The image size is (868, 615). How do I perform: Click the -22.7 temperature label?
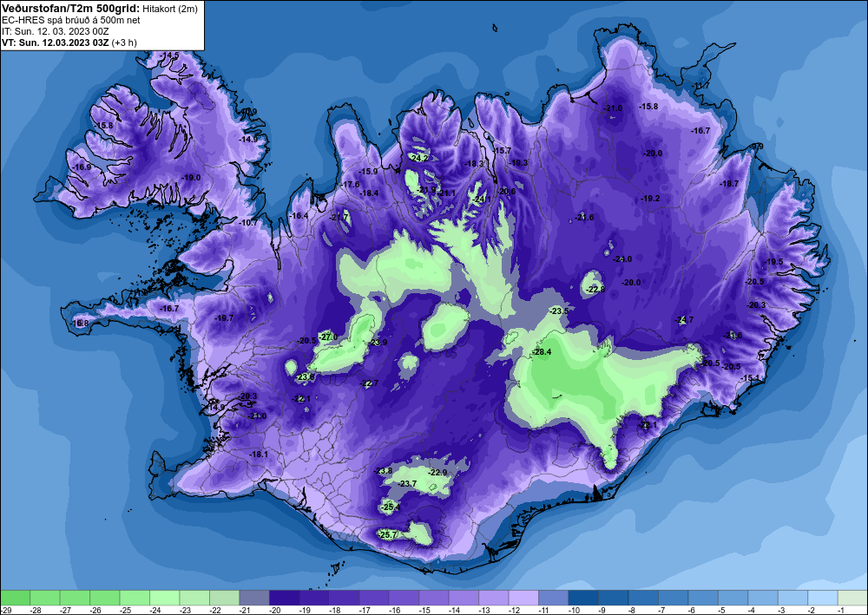click(369, 383)
